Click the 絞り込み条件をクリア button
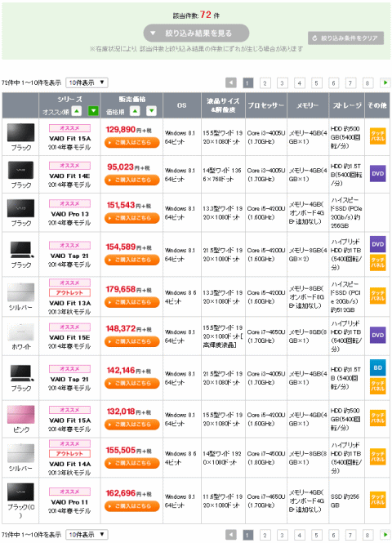This screenshot has height=543, width=392. [x=345, y=38]
